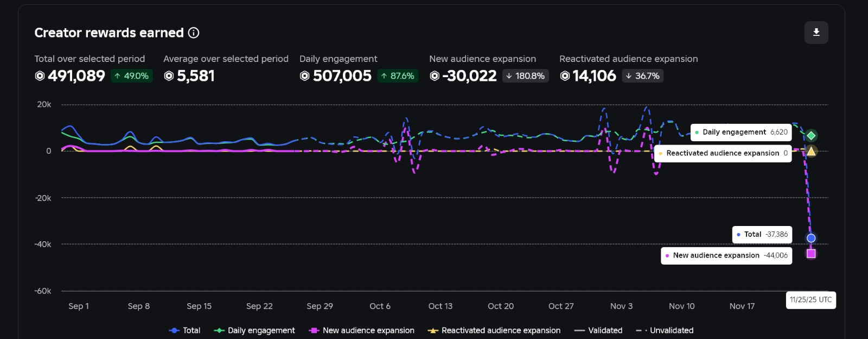Image resolution: width=868 pixels, height=339 pixels.
Task: Click the download chart data icon
Action: click(x=816, y=33)
